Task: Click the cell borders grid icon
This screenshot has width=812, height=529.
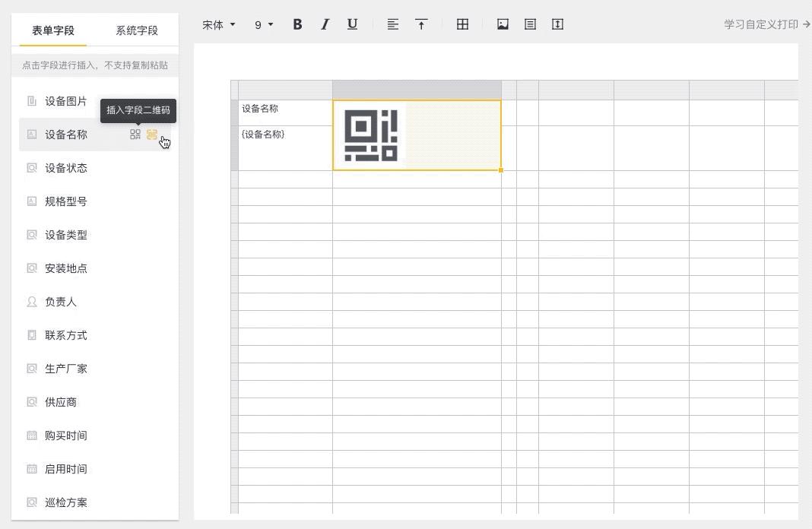Action: point(462,24)
